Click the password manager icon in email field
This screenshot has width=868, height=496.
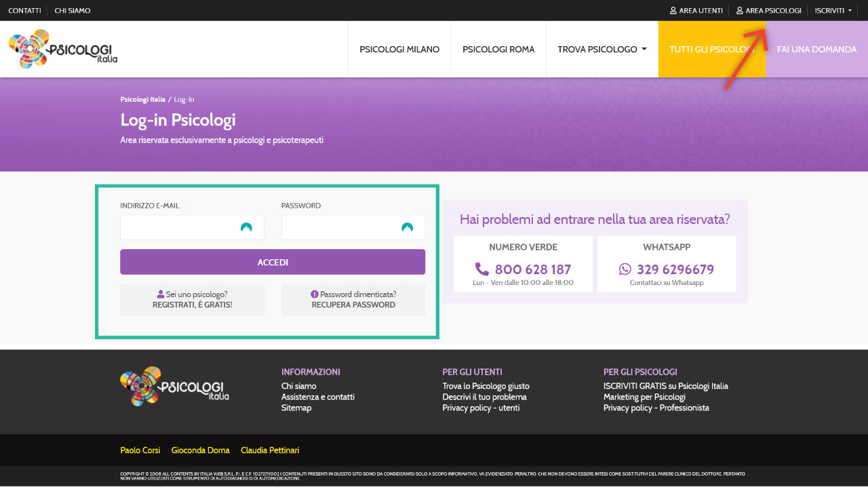click(x=246, y=228)
